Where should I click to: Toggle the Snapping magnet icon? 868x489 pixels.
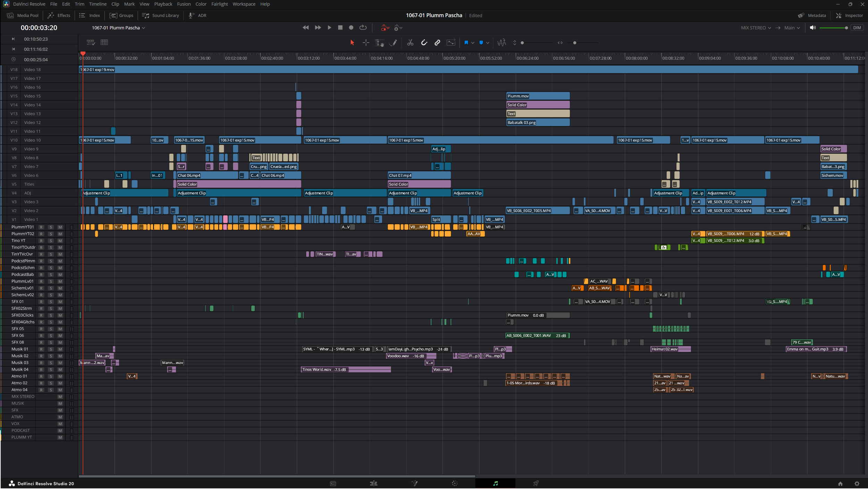pyautogui.click(x=424, y=42)
